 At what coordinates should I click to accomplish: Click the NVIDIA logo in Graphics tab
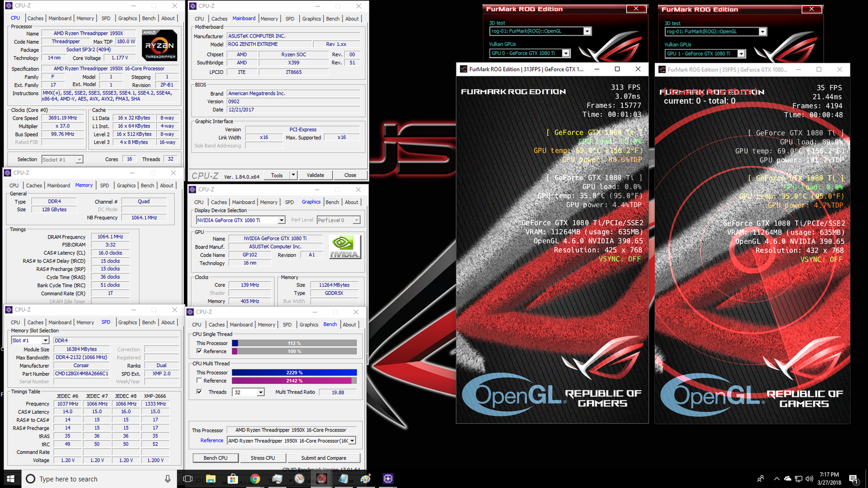coord(344,247)
